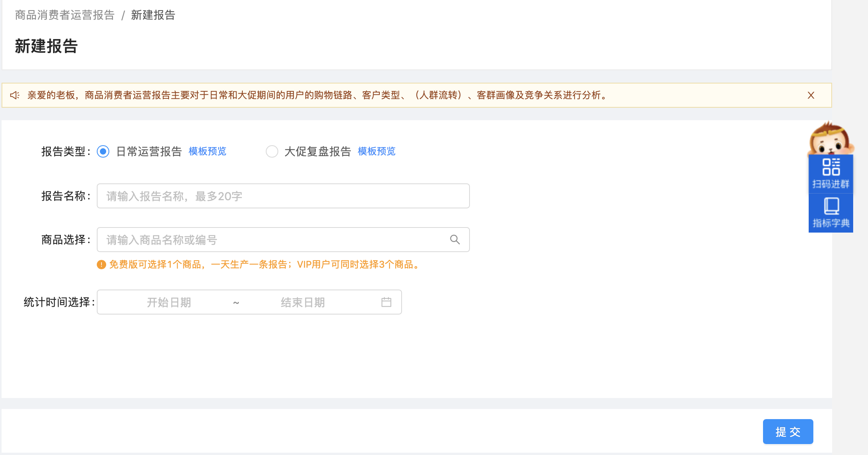Image resolution: width=868 pixels, height=455 pixels.
Task: Click the 日常运营报告 label text
Action: point(149,151)
